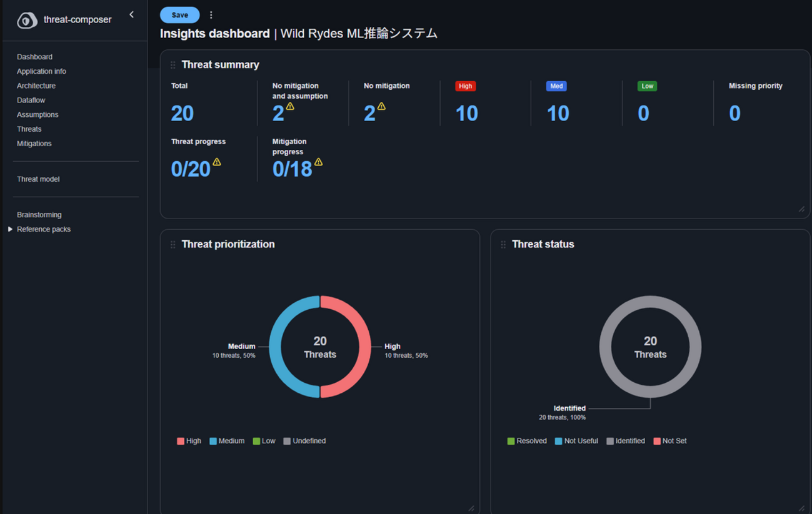Screen dimensions: 812x514
Task: Click the drag handle of Threat prioritization panel
Action: tap(173, 245)
